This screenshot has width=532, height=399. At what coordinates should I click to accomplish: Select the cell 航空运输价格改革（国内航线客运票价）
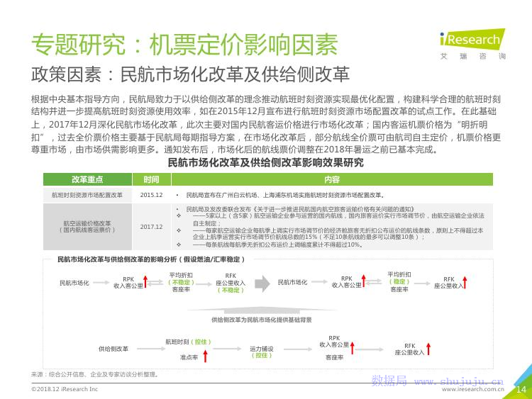coord(87,227)
